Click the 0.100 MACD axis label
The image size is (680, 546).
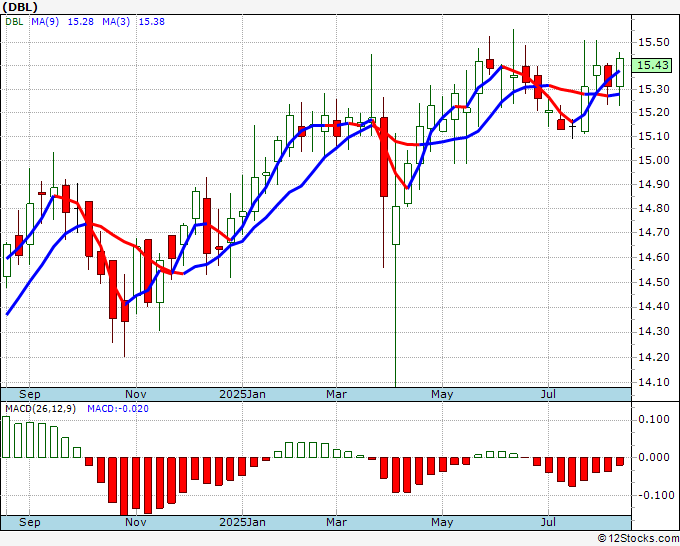pos(653,419)
